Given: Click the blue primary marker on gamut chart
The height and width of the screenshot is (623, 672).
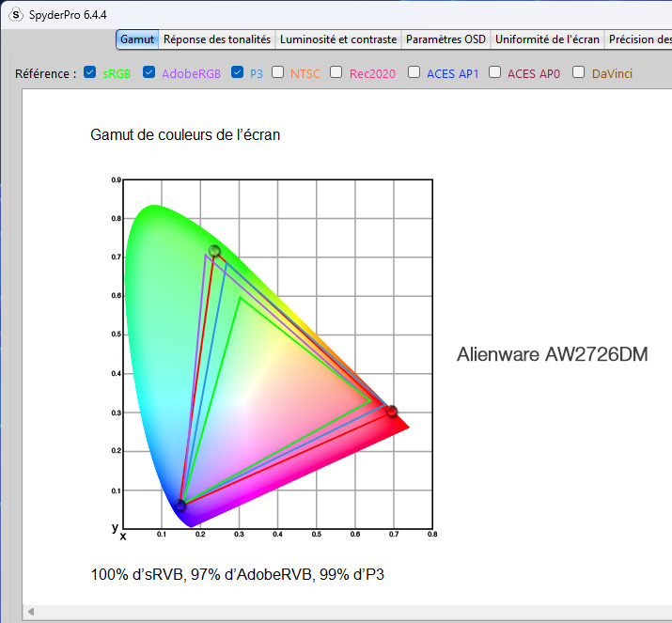Looking at the screenshot, I should [180, 506].
